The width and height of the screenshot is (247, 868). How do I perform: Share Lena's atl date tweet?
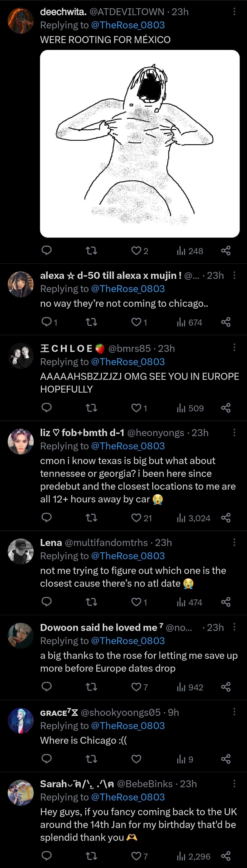click(x=226, y=602)
